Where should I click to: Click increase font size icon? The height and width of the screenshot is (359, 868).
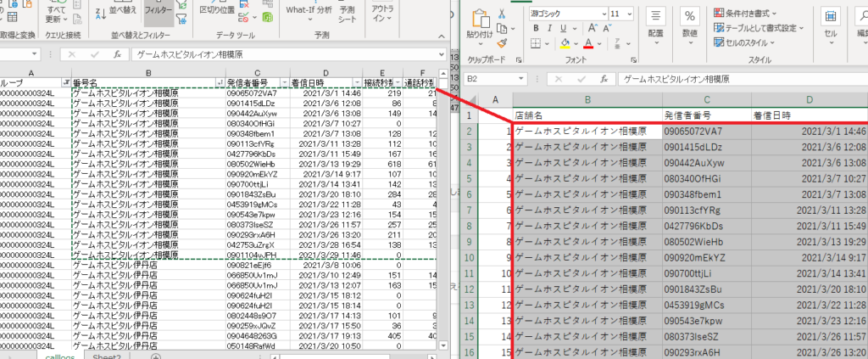pyautogui.click(x=593, y=29)
